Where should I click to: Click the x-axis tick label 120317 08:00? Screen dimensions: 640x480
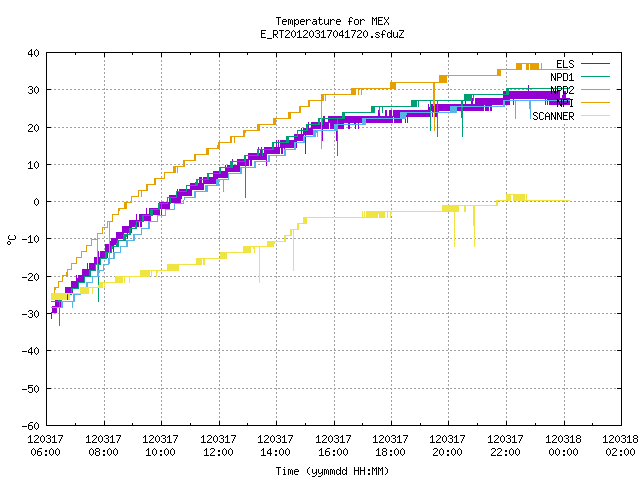(x=103, y=445)
